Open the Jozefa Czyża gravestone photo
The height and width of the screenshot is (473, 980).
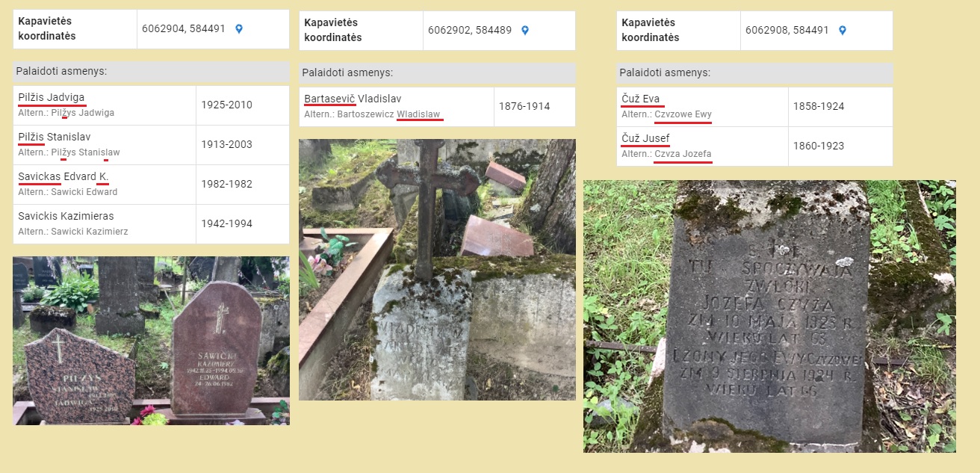[769, 316]
